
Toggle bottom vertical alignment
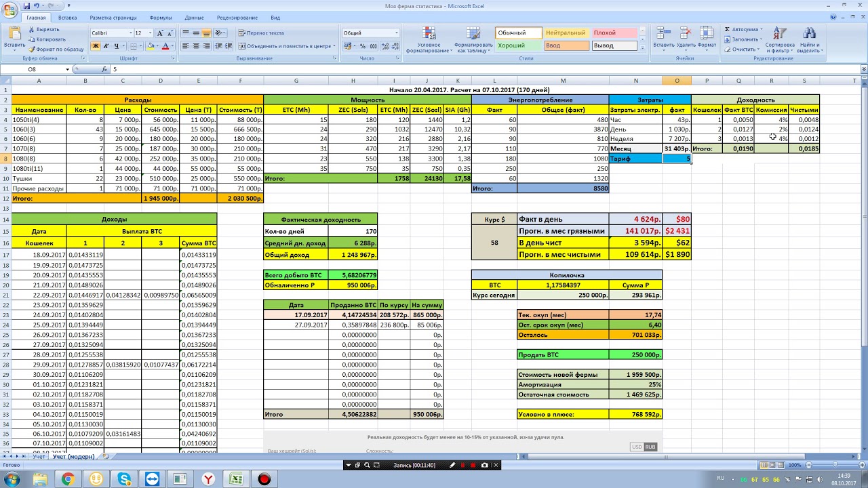pos(207,33)
